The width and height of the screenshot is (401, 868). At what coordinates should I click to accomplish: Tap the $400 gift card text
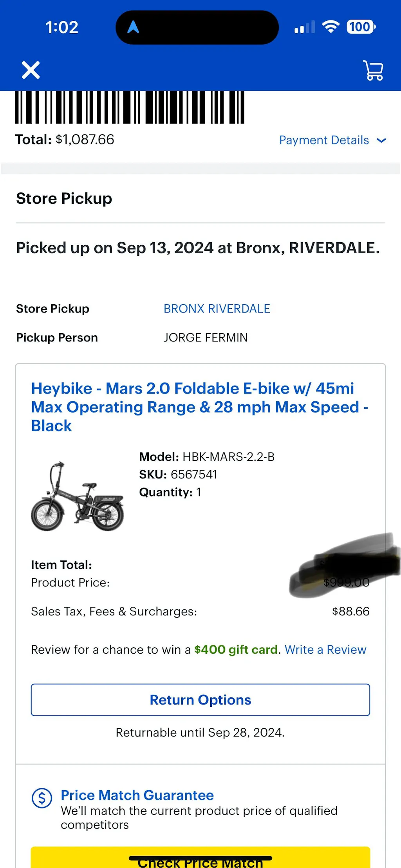236,650
